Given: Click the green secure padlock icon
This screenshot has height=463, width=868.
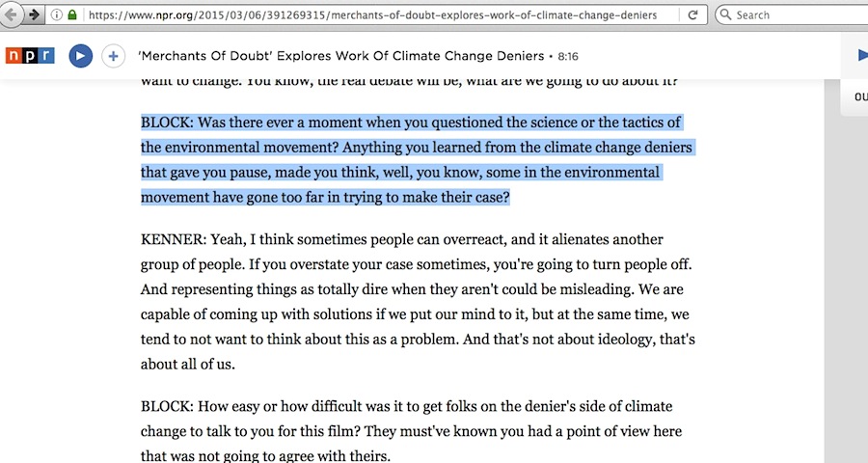Looking at the screenshot, I should click(x=72, y=15).
